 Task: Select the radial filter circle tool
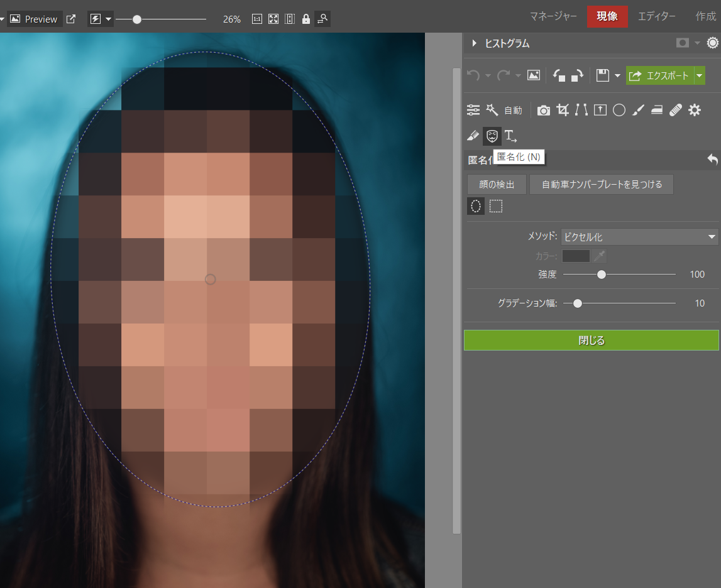(619, 110)
